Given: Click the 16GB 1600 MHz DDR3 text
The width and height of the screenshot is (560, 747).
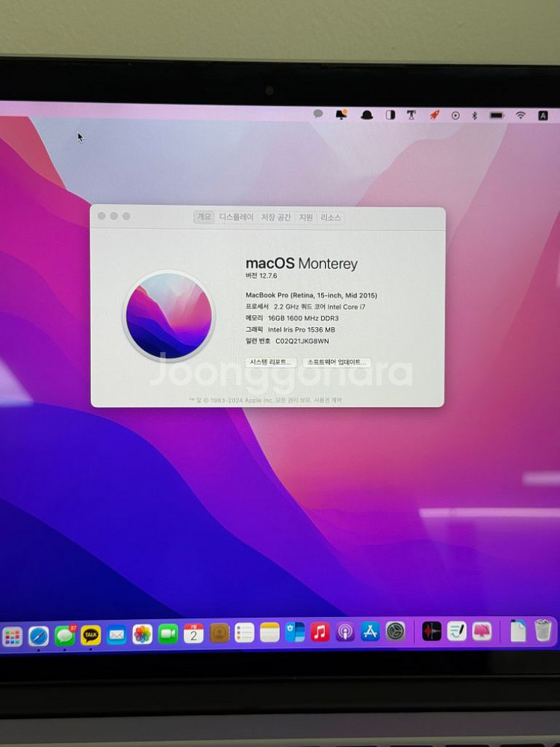Looking at the screenshot, I should click(x=303, y=318).
